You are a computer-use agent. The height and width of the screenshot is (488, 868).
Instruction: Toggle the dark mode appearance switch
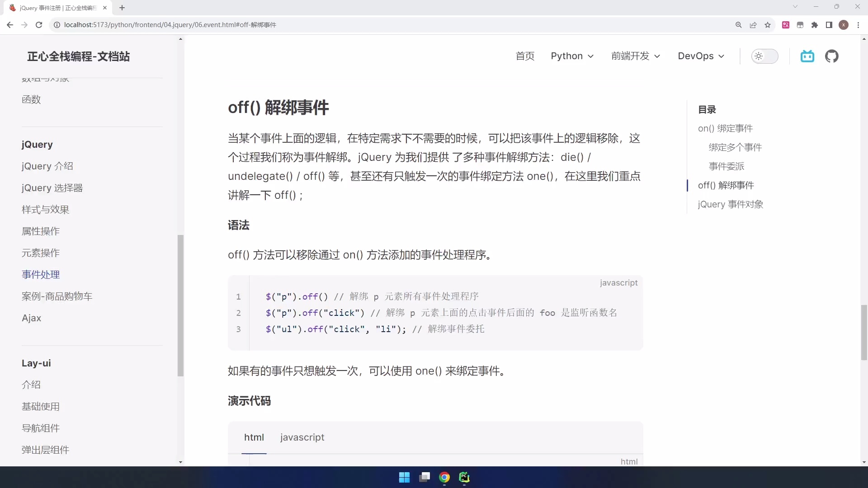764,56
